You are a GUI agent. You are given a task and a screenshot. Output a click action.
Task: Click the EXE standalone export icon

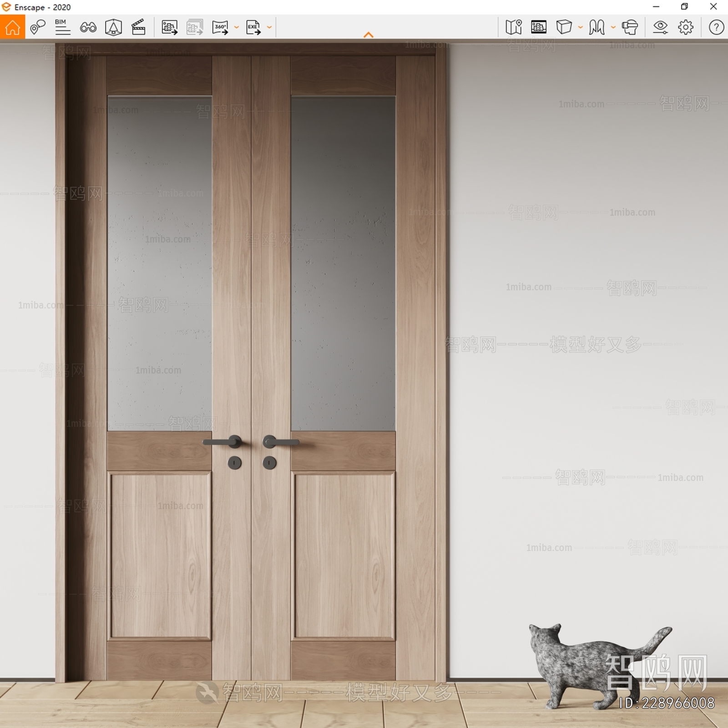[253, 27]
